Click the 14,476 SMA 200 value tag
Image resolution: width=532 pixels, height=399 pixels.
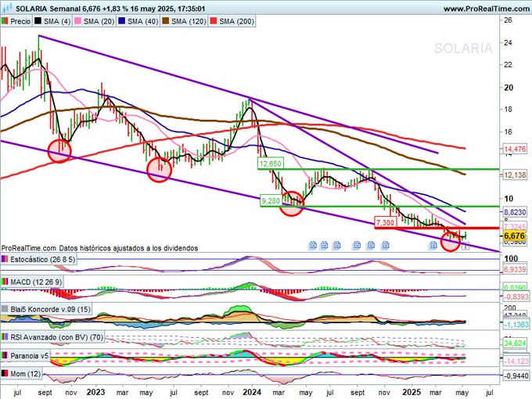click(x=515, y=149)
